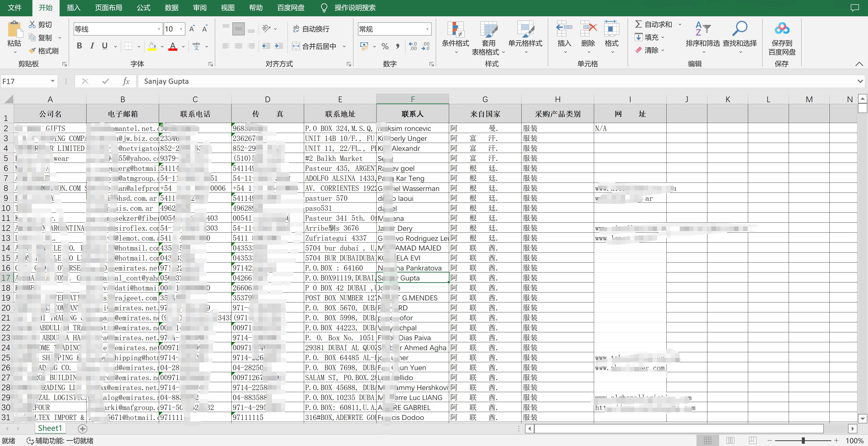Open the Merge and Center (合并后居中) dropdown arrow

coord(344,46)
